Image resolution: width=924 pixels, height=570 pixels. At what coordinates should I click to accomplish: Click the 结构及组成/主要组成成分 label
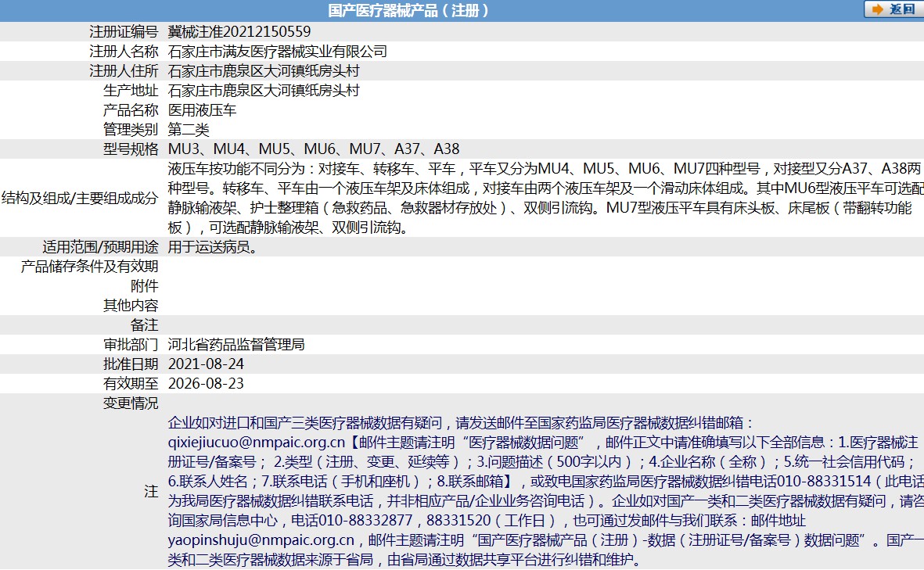coord(80,198)
